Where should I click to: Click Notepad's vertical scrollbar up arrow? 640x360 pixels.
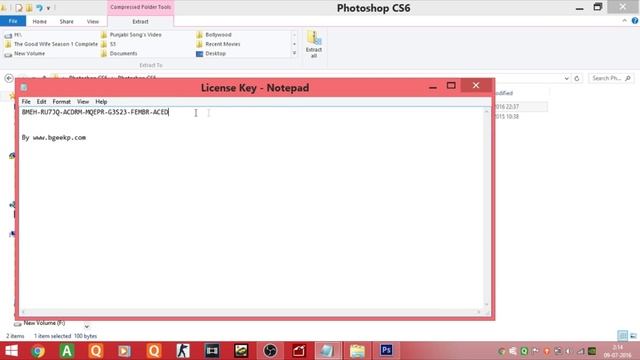(486, 111)
